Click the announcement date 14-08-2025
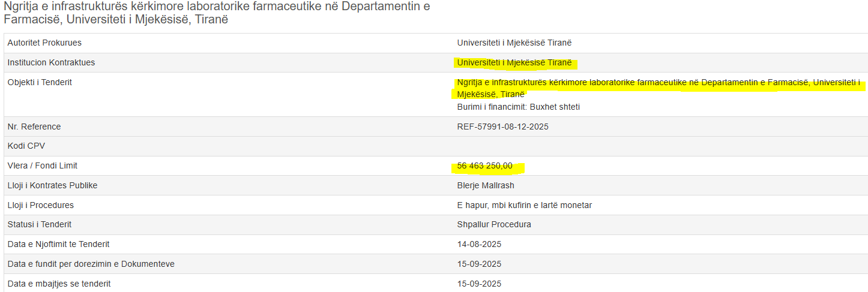The height and width of the screenshot is (292, 868). (479, 244)
